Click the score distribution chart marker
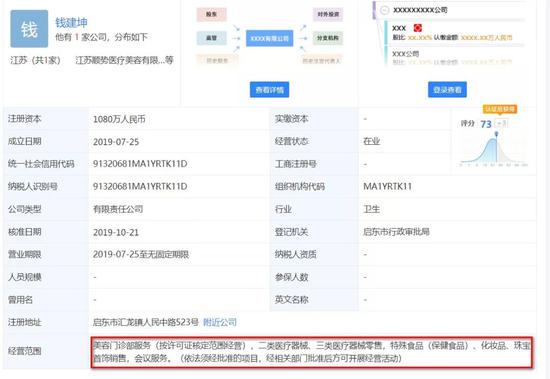 coord(496,134)
